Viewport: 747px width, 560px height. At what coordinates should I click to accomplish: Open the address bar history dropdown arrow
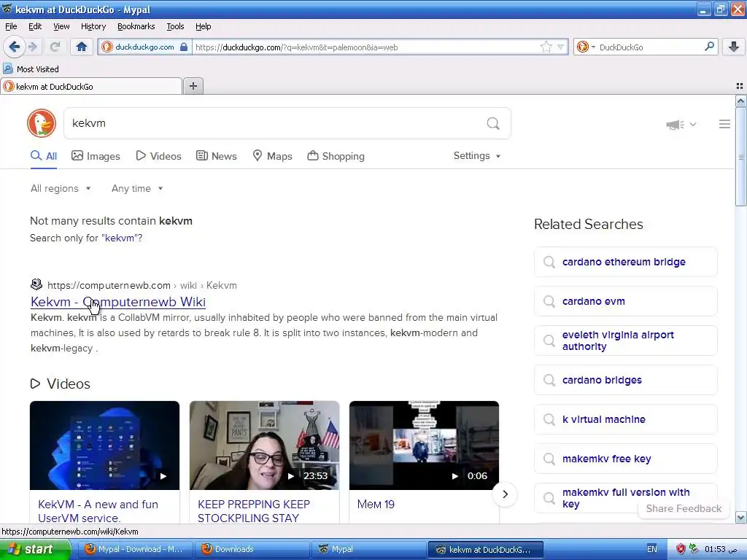tap(561, 47)
